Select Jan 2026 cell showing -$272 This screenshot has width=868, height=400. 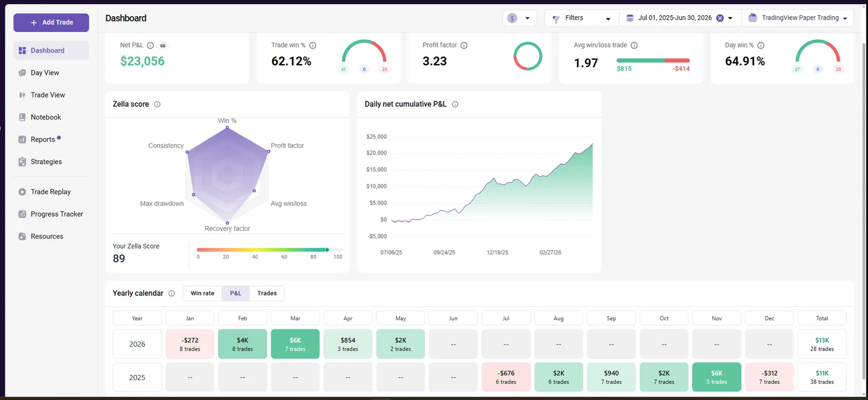click(190, 344)
